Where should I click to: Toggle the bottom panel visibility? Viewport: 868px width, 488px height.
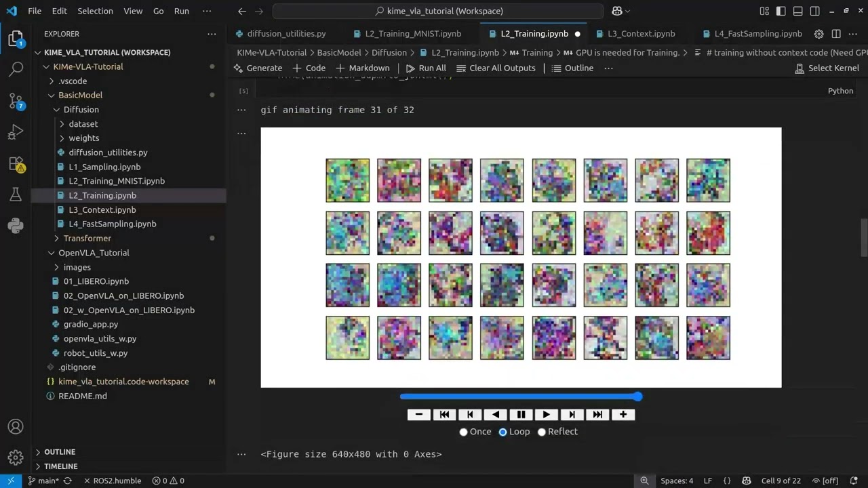pyautogui.click(x=797, y=11)
